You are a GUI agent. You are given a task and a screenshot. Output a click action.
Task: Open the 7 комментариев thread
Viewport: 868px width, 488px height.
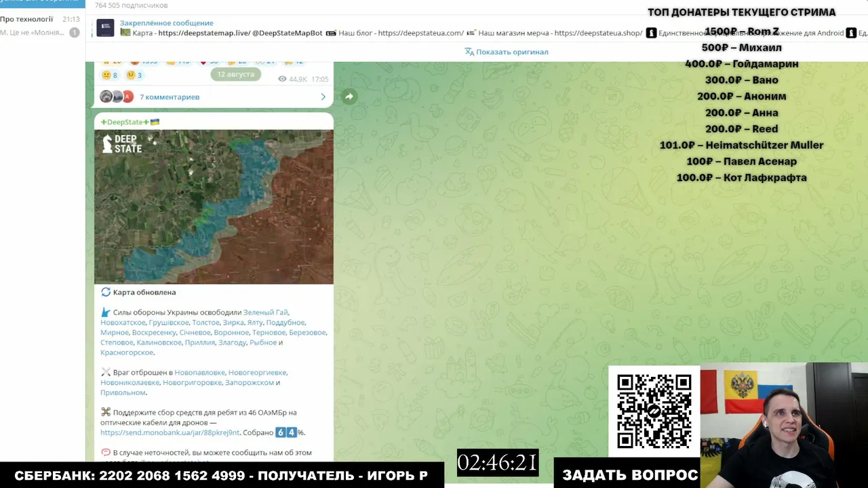tap(170, 97)
